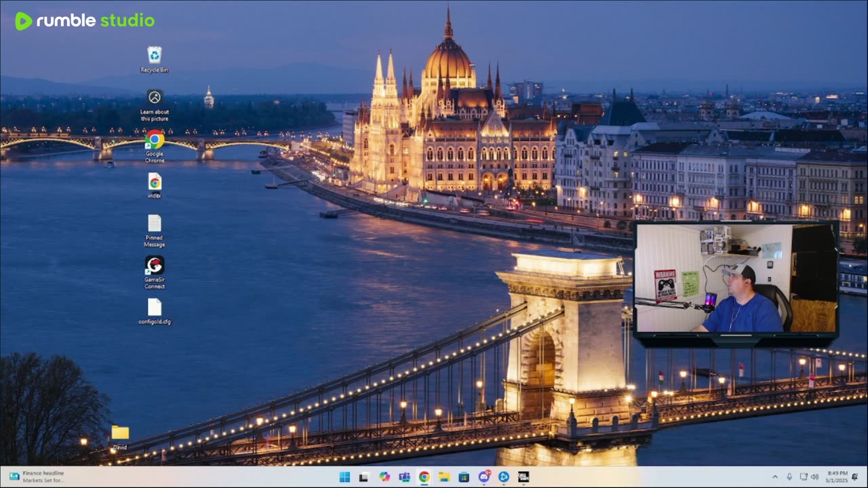The image size is (868, 488).
Task: Select the configold.cfg file icon
Action: pyautogui.click(x=155, y=308)
